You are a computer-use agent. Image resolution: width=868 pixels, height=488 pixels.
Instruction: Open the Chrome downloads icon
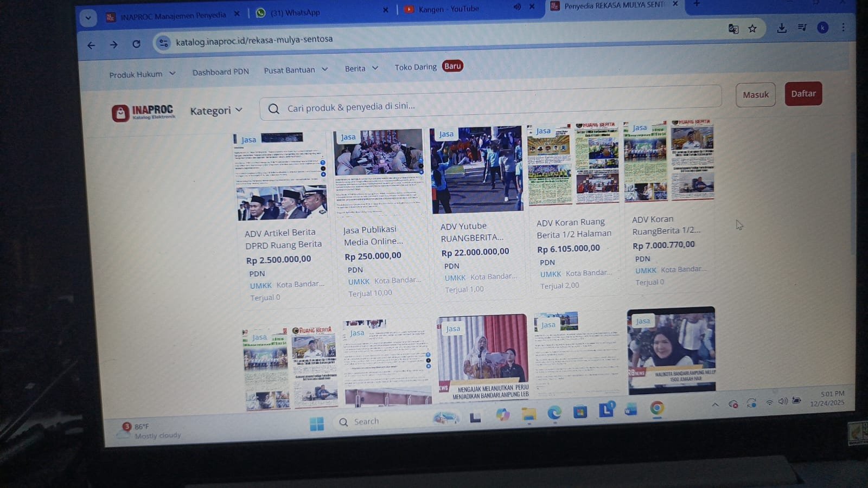click(781, 28)
